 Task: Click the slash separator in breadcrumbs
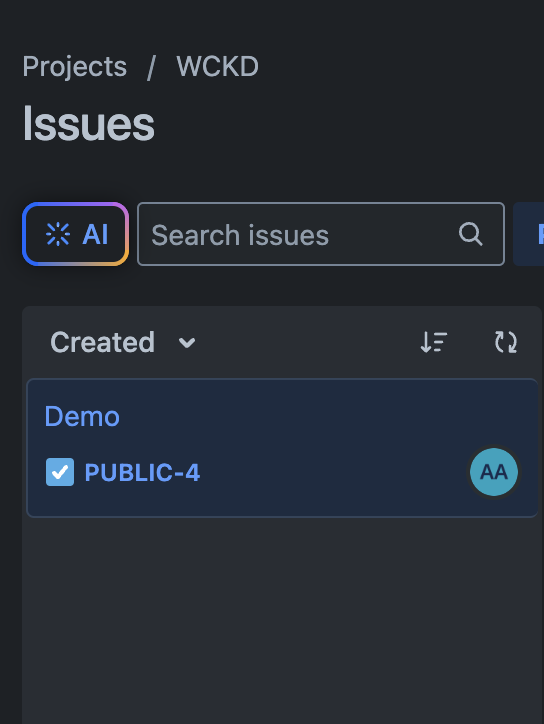[x=151, y=67]
